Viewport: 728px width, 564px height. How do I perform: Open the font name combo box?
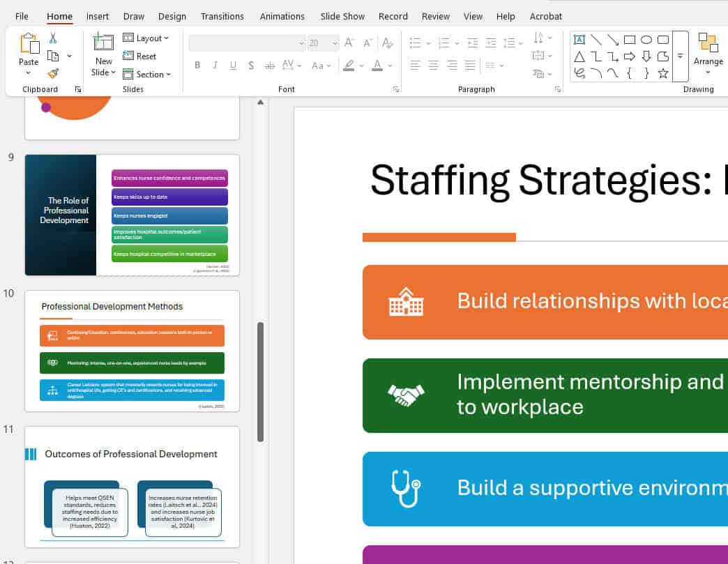click(247, 43)
